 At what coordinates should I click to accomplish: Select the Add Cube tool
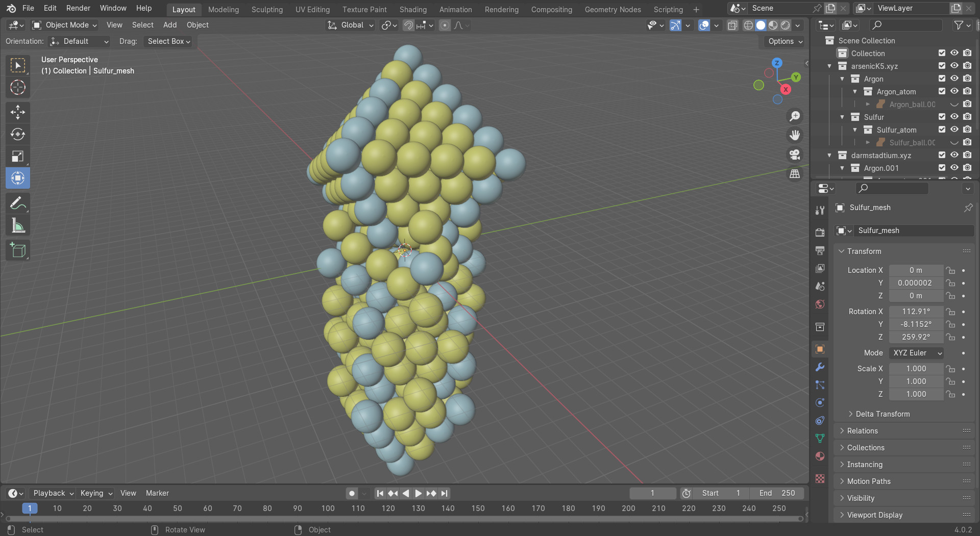click(18, 250)
